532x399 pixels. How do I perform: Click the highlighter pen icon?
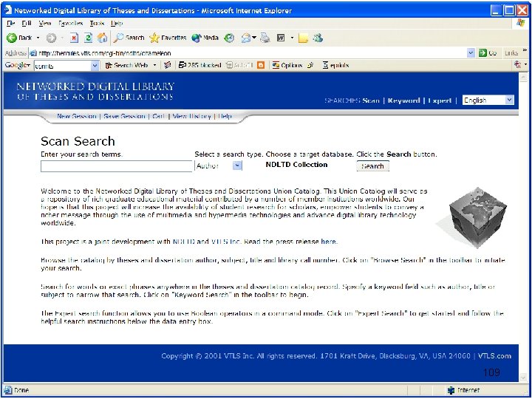310,65
